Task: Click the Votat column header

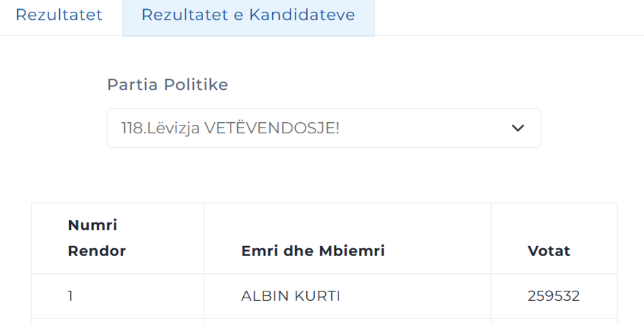Action: coord(549,251)
